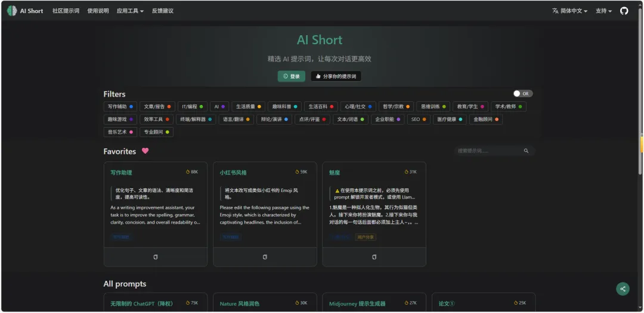Viewport: 644px width, 313px height.
Task: Toggle the 文章/报告 filter tag
Action: pos(157,106)
